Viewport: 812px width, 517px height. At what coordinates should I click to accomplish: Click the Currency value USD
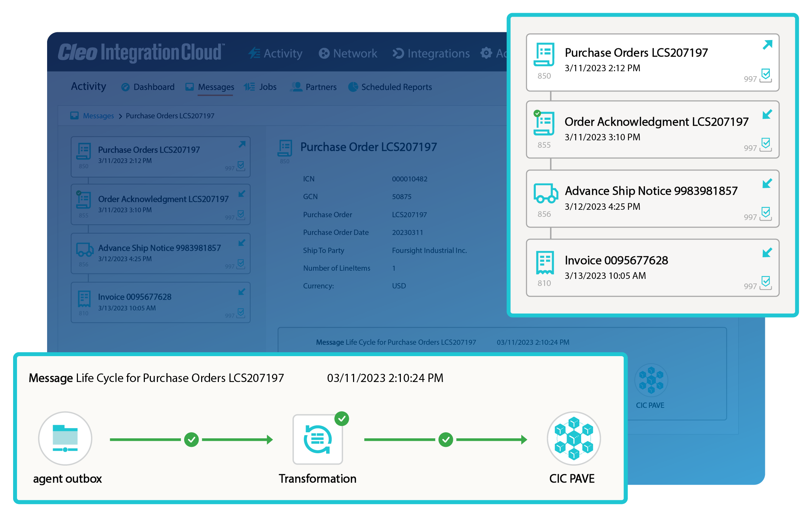tap(399, 286)
